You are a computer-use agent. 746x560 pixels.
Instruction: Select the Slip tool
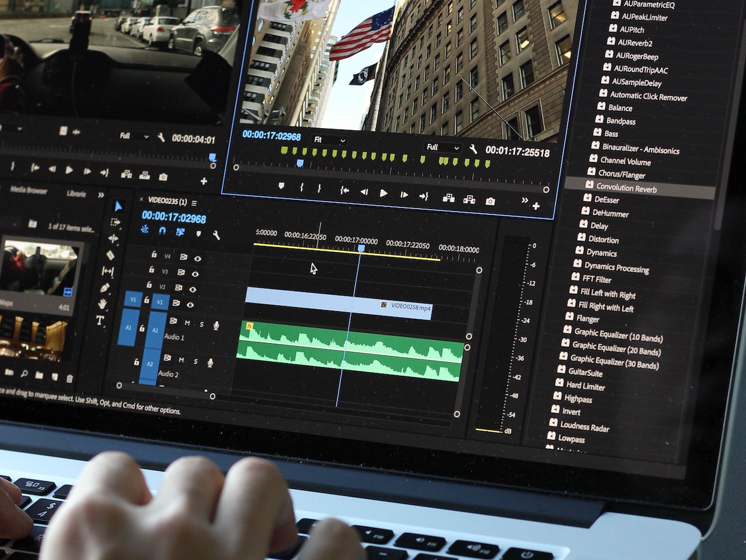point(108,271)
